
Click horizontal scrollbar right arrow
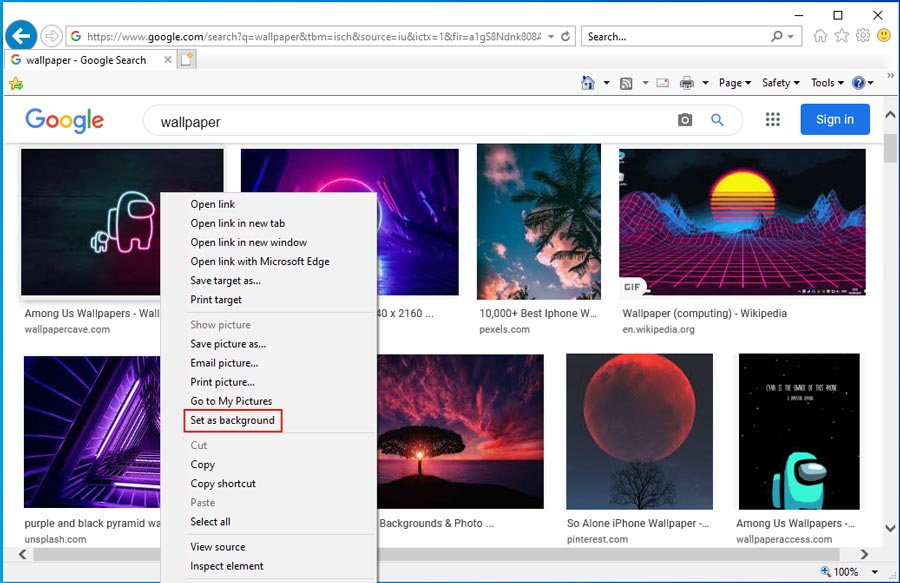click(x=864, y=554)
